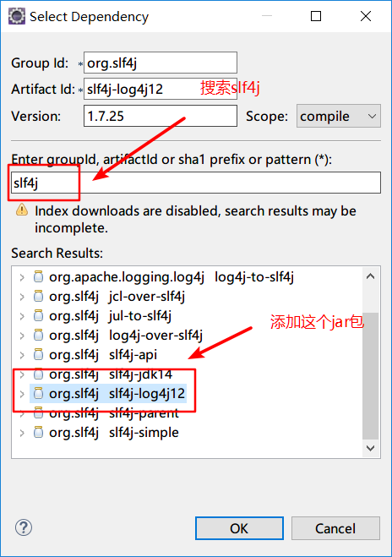The height and width of the screenshot is (557, 392).
Task: Click the Eclipse icon in the title bar
Action: [17, 16]
